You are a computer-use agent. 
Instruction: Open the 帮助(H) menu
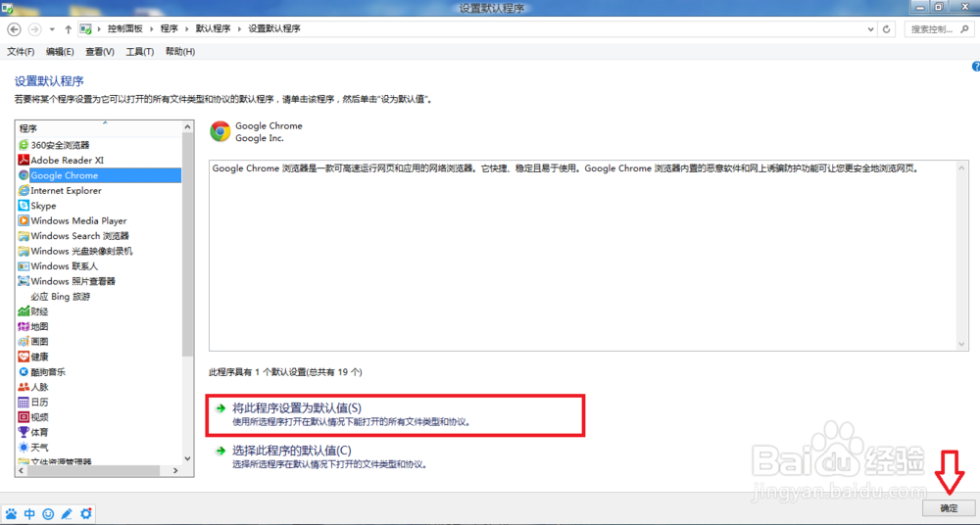pos(180,52)
